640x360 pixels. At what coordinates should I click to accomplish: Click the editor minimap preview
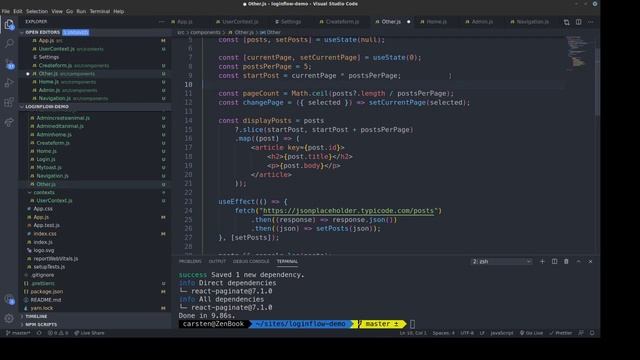pos(579,53)
